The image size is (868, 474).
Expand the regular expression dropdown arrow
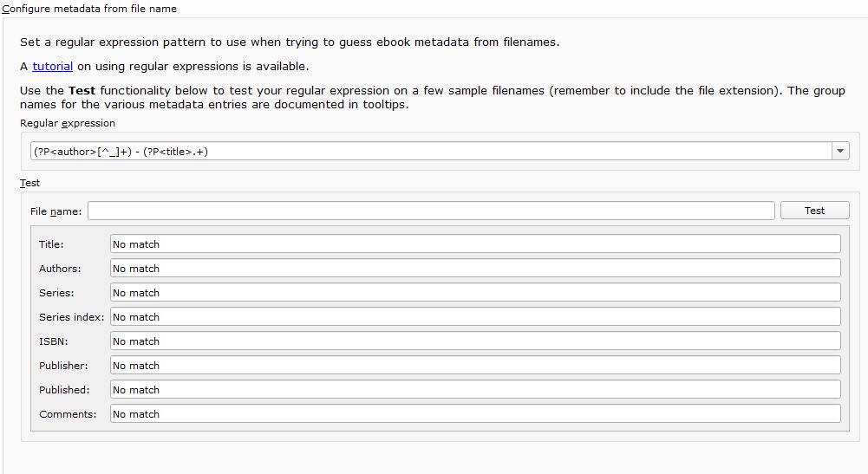[x=839, y=151]
